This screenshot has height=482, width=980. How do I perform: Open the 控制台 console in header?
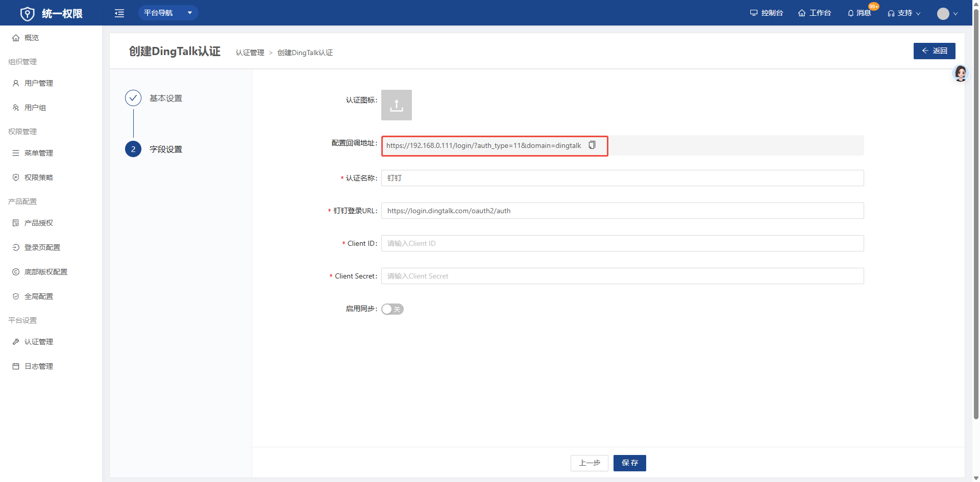click(x=766, y=13)
